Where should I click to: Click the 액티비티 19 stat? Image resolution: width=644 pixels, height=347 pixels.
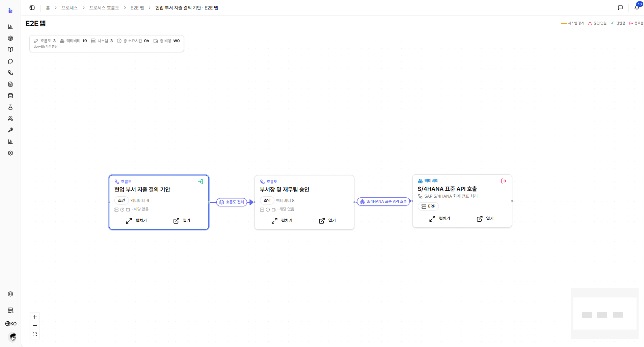pyautogui.click(x=73, y=41)
